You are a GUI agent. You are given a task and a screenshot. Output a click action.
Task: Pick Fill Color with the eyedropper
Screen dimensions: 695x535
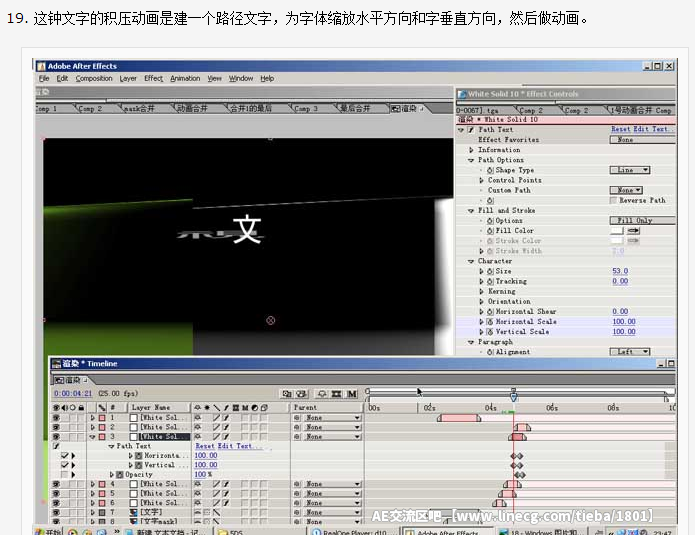(633, 230)
